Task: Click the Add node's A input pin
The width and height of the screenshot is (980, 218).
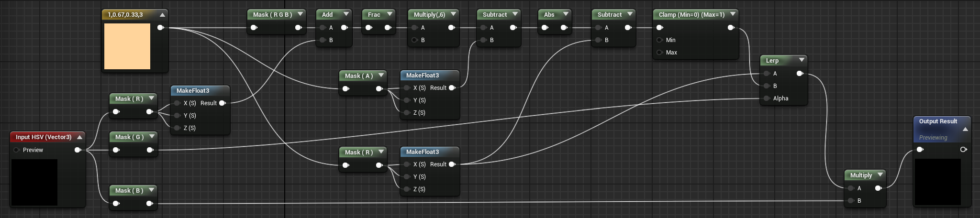Action: [323, 28]
